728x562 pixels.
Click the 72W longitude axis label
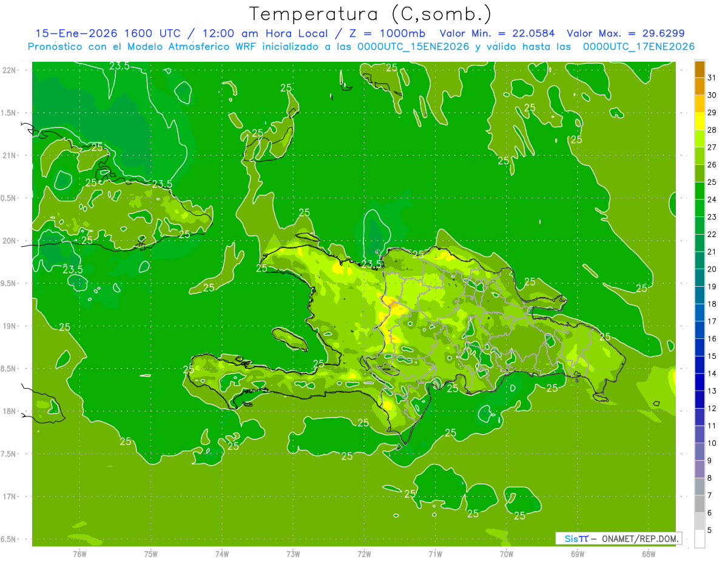(x=364, y=554)
